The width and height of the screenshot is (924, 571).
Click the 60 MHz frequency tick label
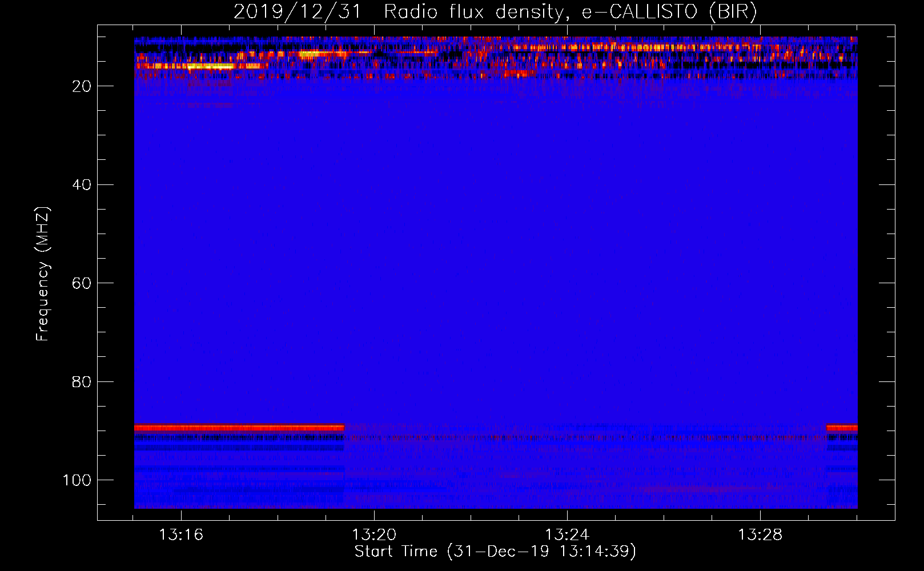click(82, 283)
